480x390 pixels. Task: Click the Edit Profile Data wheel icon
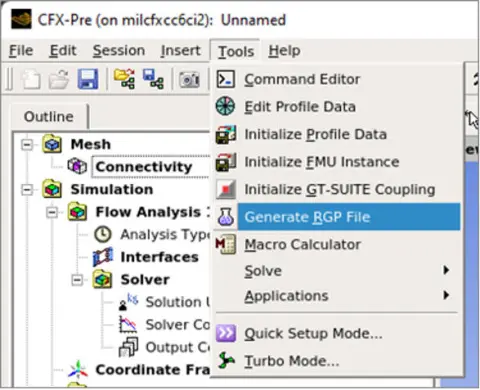point(226,106)
